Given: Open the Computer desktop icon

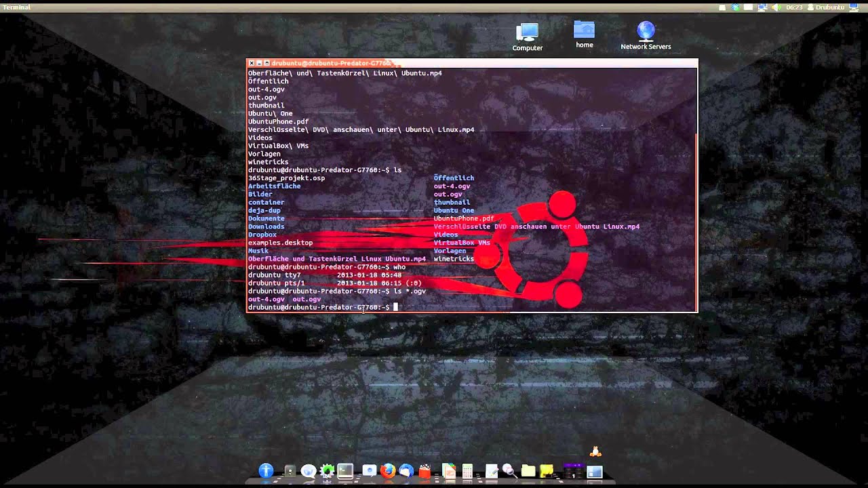Looking at the screenshot, I should click(527, 37).
